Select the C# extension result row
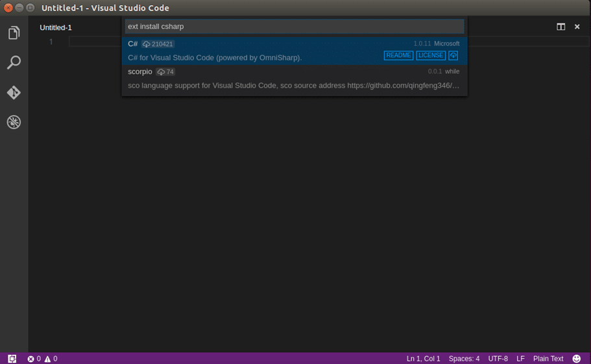This screenshot has height=364, width=591. point(295,51)
